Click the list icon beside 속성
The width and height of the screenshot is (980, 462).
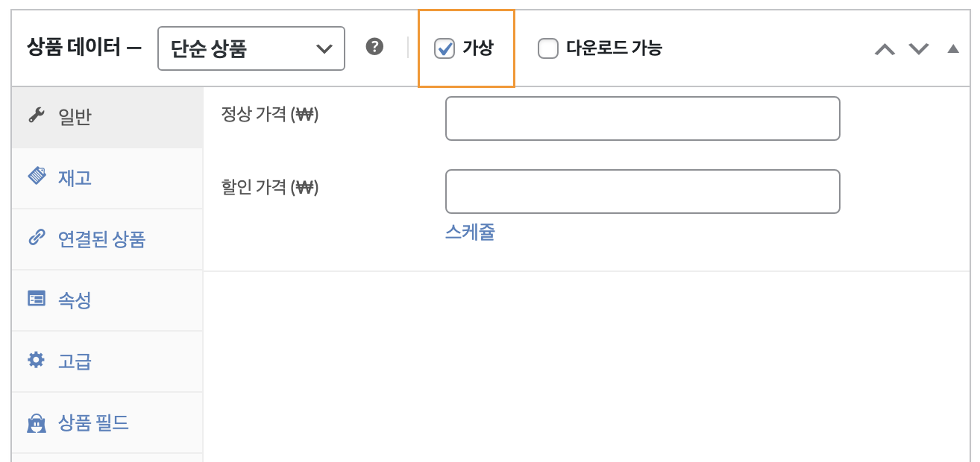pos(36,299)
